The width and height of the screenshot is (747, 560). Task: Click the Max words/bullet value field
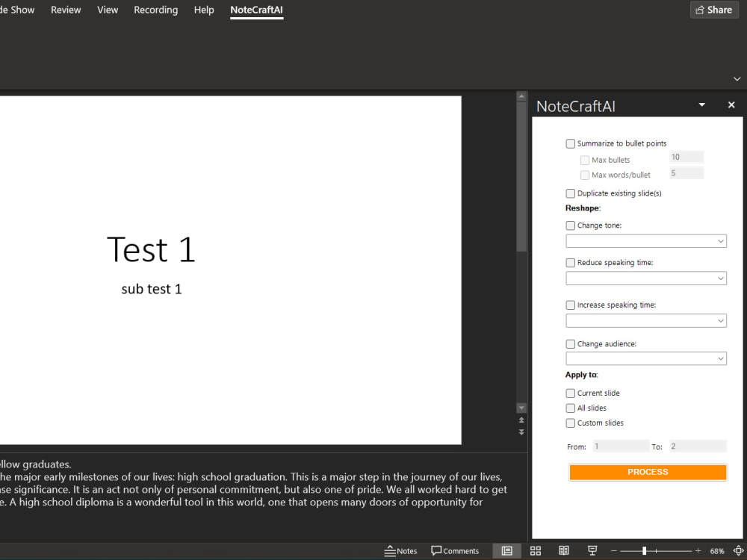click(x=686, y=173)
